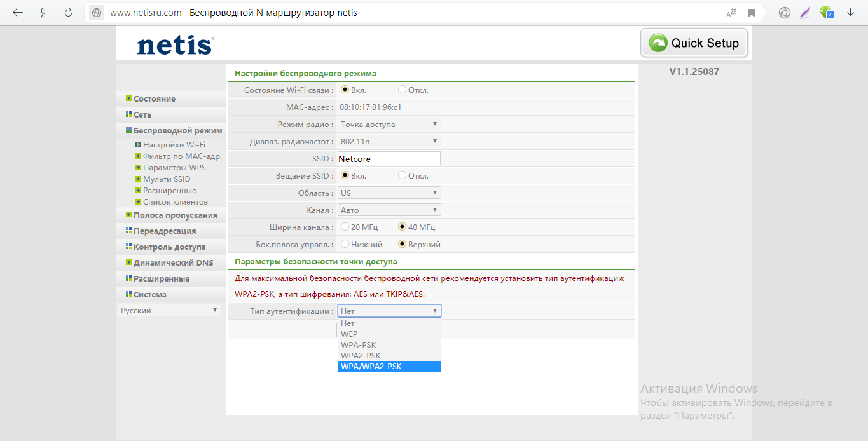The height and width of the screenshot is (441, 868).
Task: Open Мульти SSID submenu item
Action: tap(167, 179)
